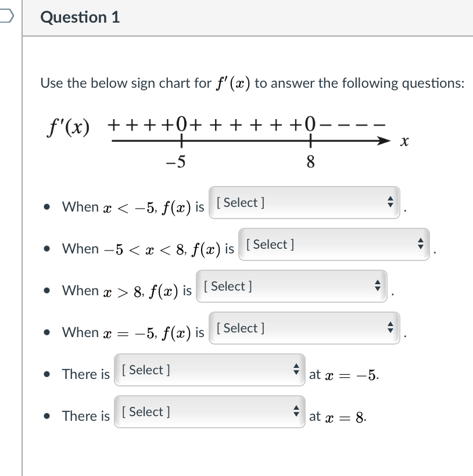Click the bullet next to 'When x < -5'
The width and height of the screenshot is (473, 476).
pyautogui.click(x=47, y=206)
